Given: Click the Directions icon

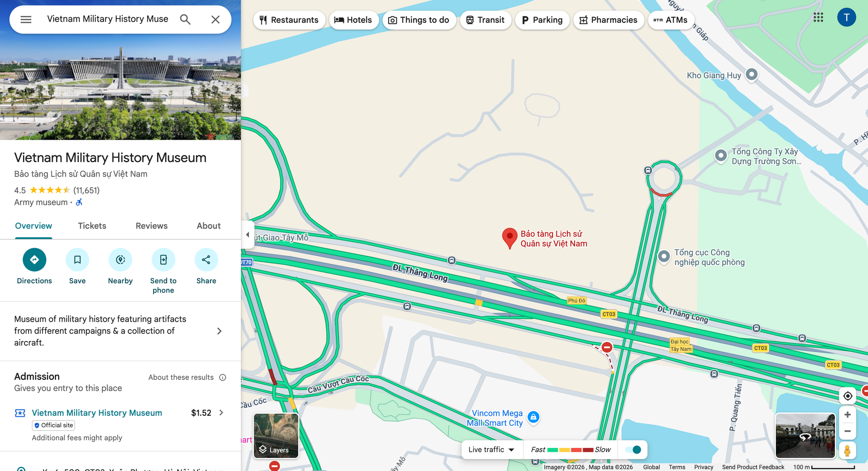Looking at the screenshot, I should coord(34,260).
